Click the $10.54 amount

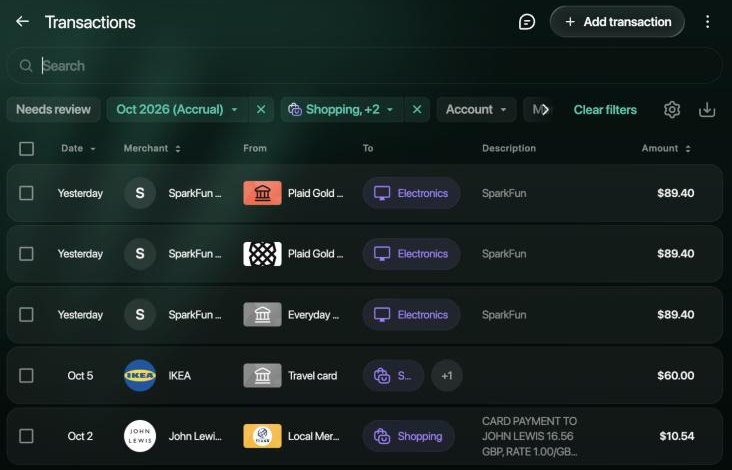pos(676,436)
